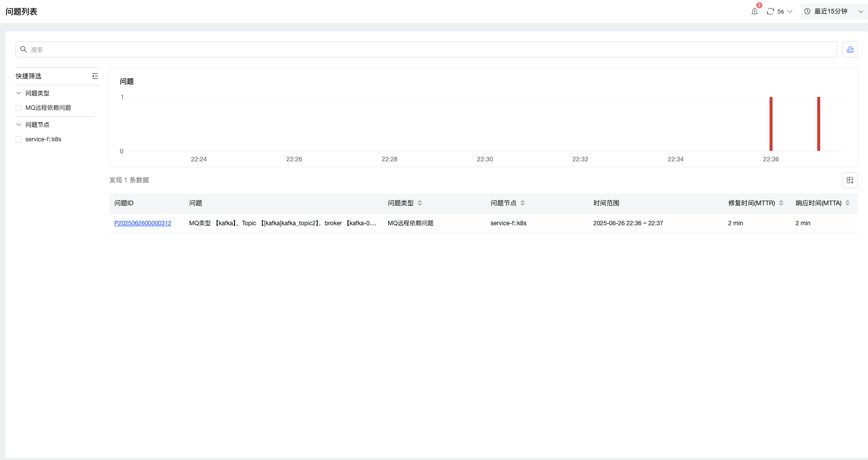
Task: Open the table column settings icon
Action: point(850,180)
